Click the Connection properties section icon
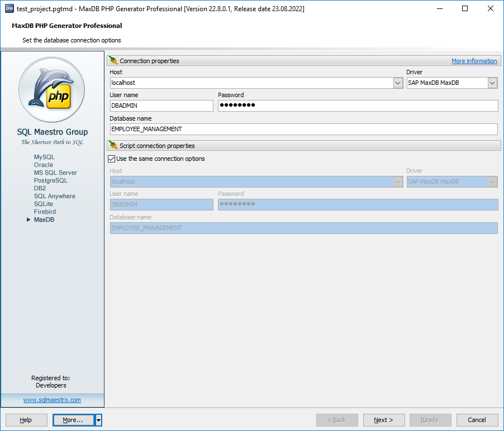 coord(113,61)
